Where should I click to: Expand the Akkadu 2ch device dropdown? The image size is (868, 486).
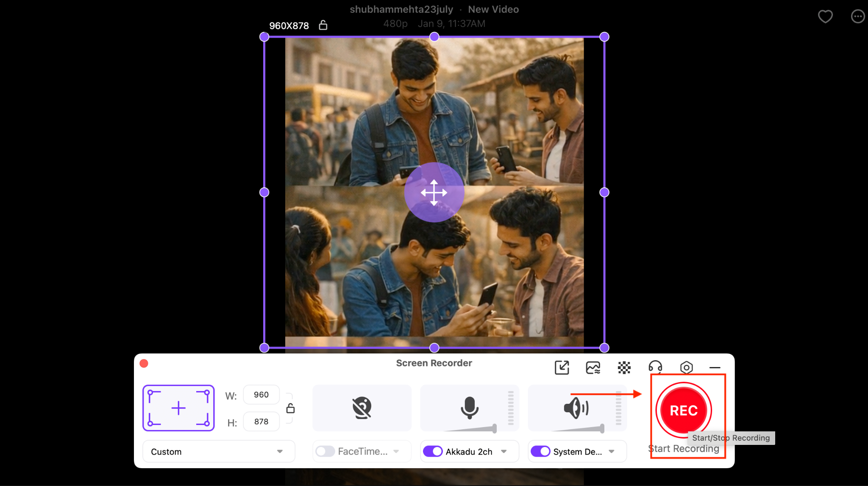(504, 451)
